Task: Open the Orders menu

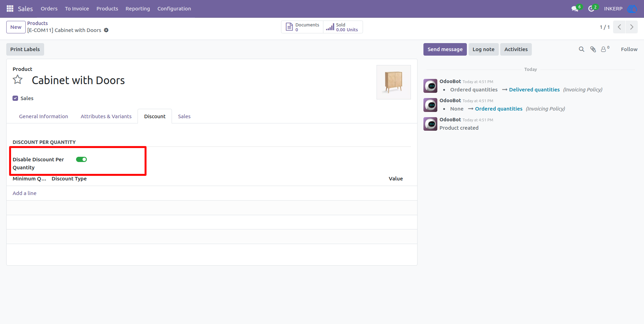Action: (49, 9)
